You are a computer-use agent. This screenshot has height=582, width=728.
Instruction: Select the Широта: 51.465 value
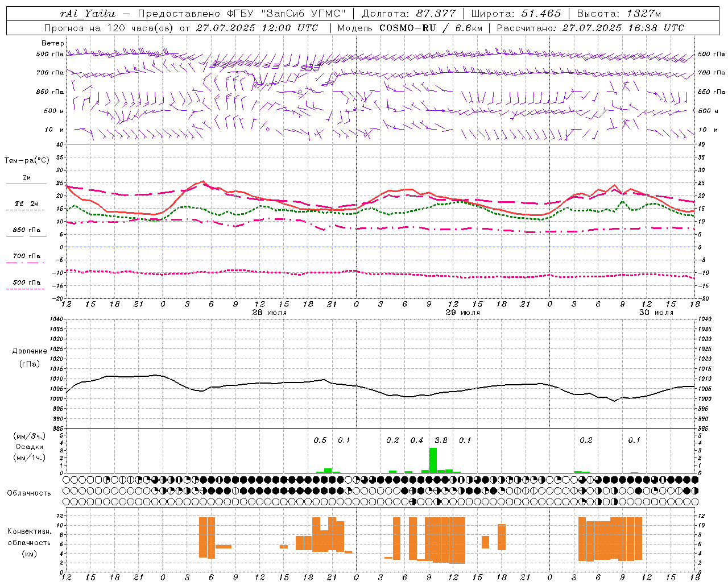pyautogui.click(x=516, y=14)
